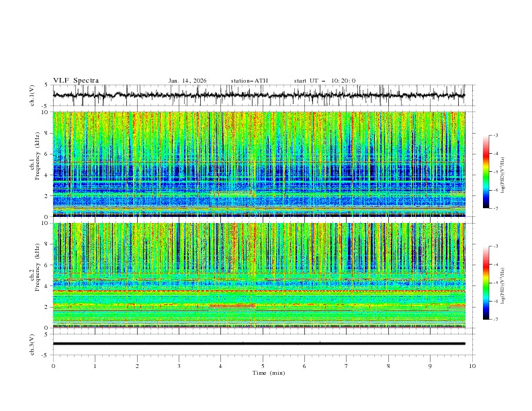This screenshot has height=411, width=532.
Task: Click the ch.1 voltage waveform trace
Action: (259, 95)
